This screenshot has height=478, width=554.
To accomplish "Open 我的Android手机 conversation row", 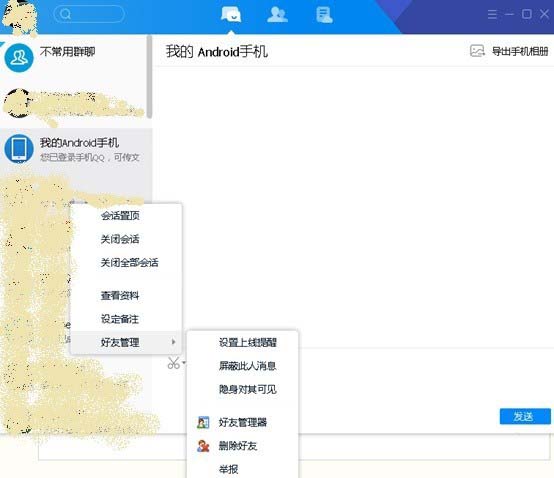I will (x=76, y=150).
